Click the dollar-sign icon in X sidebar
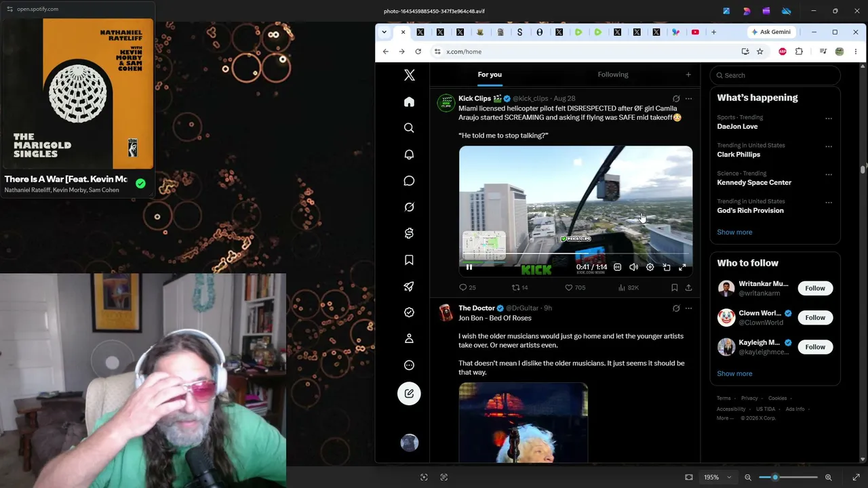The width and height of the screenshot is (868, 488). 409,234
